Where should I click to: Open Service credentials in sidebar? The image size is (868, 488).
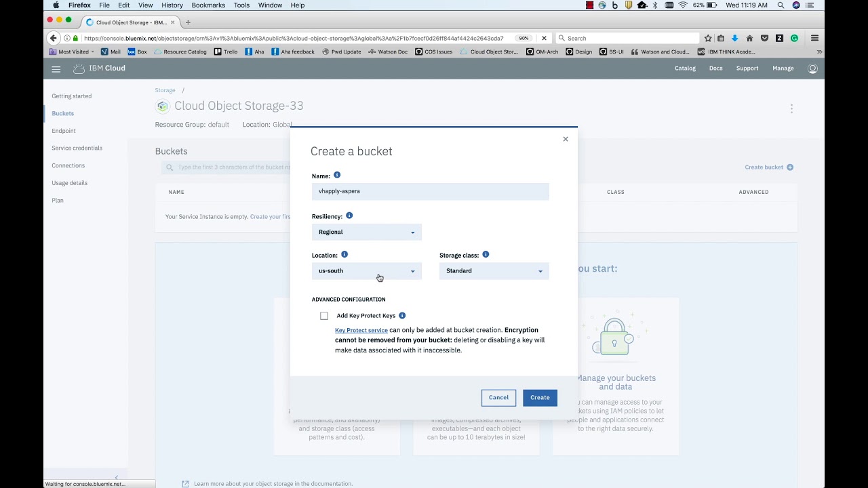(x=77, y=148)
